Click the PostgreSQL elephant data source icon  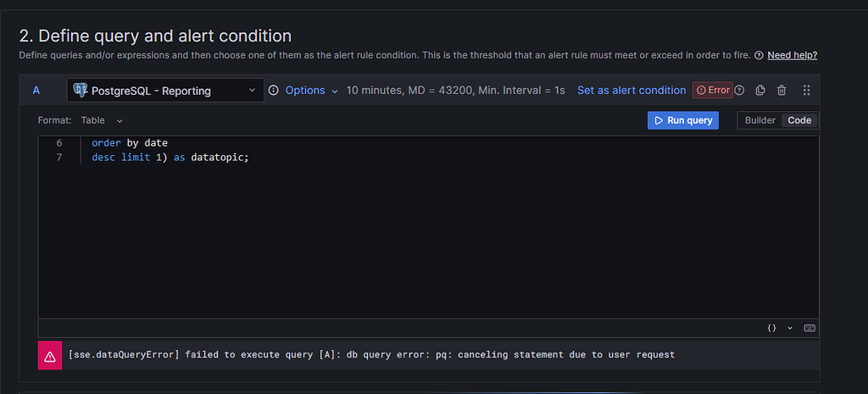[81, 90]
